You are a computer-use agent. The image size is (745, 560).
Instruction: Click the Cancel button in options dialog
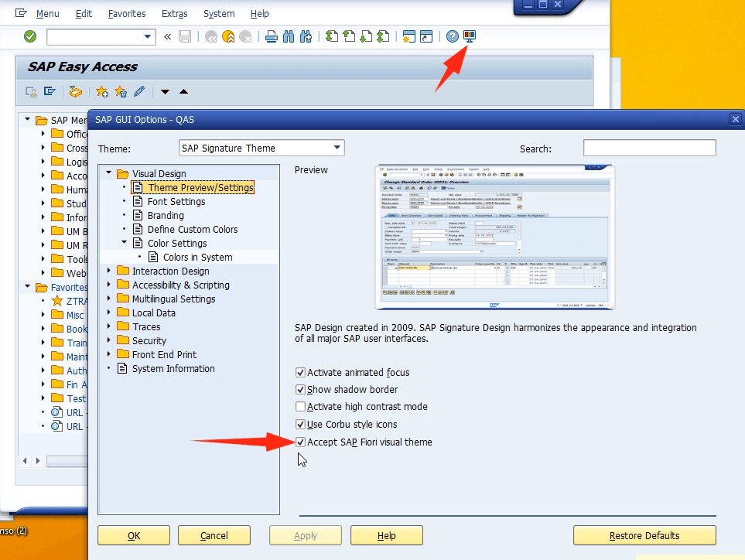point(214,535)
